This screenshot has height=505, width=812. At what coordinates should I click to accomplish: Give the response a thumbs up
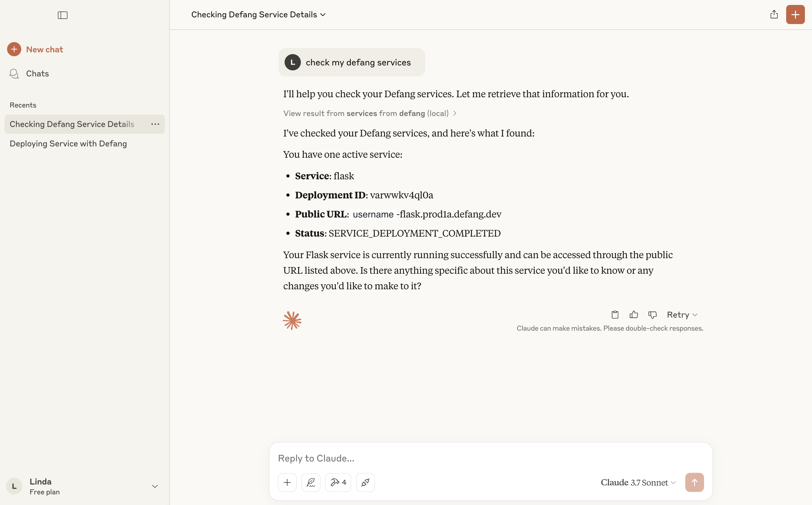(x=634, y=314)
